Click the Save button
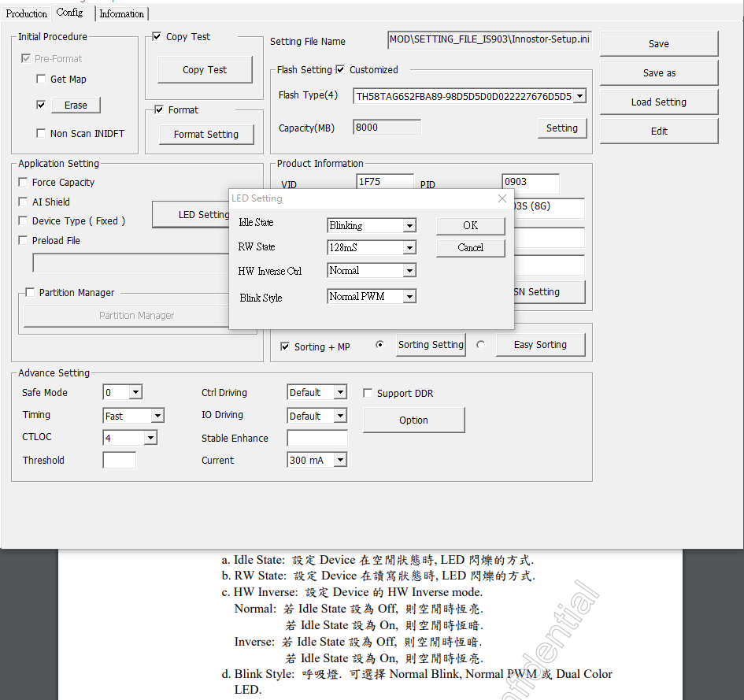The image size is (744, 700). (659, 43)
